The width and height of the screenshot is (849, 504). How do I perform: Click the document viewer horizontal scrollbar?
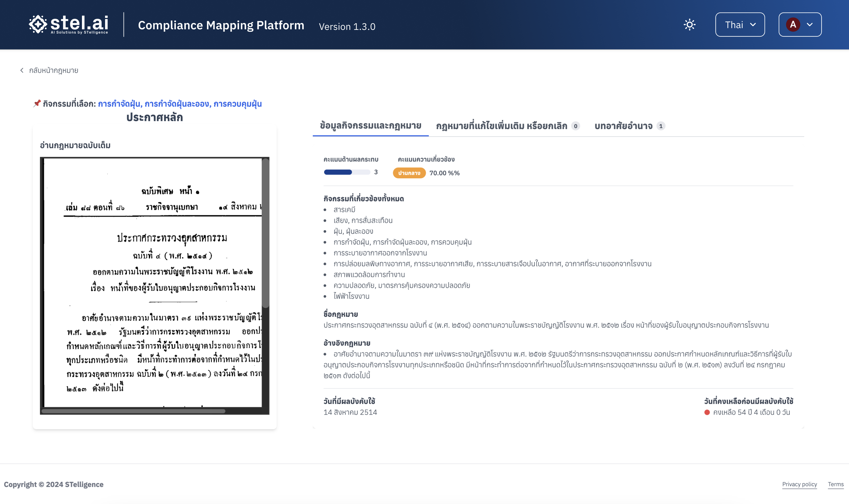pos(133,411)
